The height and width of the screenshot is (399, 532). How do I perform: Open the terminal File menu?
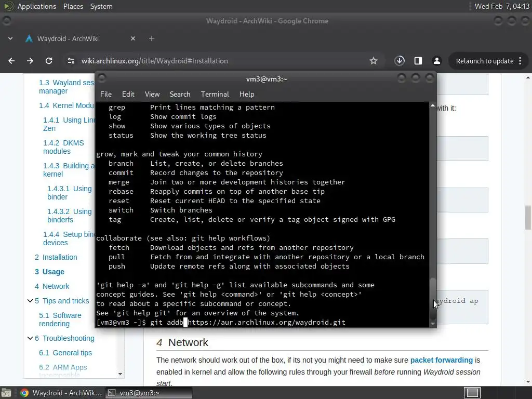(106, 95)
